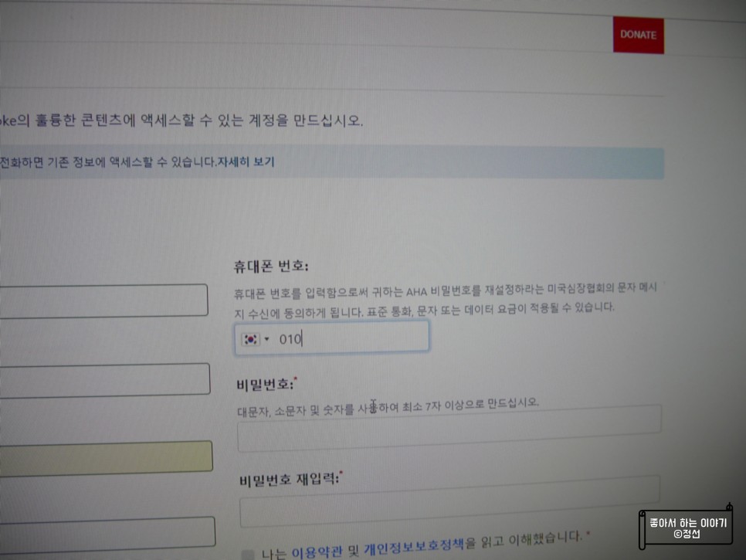Open the 이용약관 terms link

pos(317,552)
